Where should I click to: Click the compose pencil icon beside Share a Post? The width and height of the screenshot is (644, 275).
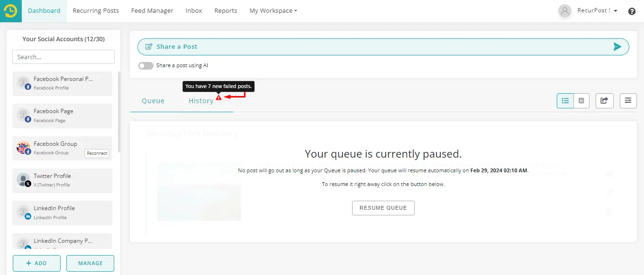[x=149, y=46]
